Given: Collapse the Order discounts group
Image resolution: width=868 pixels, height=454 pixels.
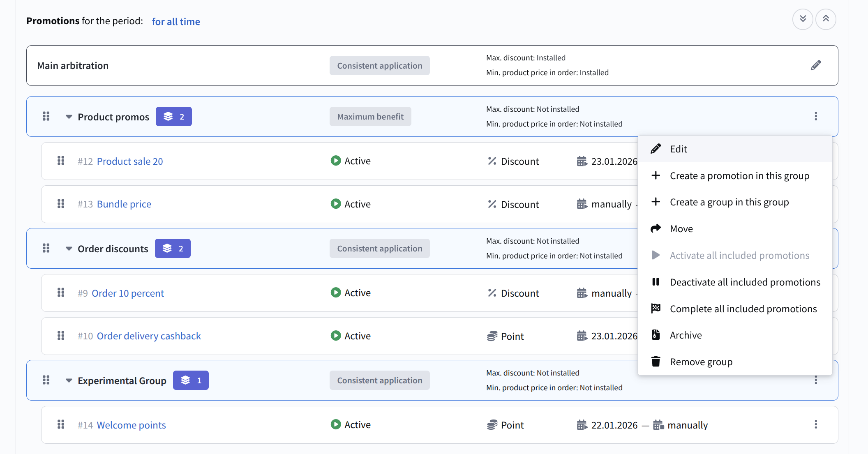Looking at the screenshot, I should [x=69, y=249].
